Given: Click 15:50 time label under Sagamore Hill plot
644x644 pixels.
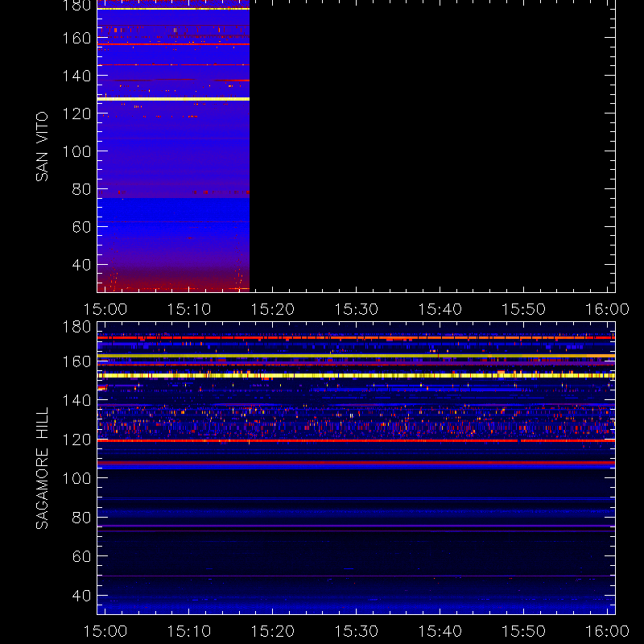Looking at the screenshot, I should [524, 631].
